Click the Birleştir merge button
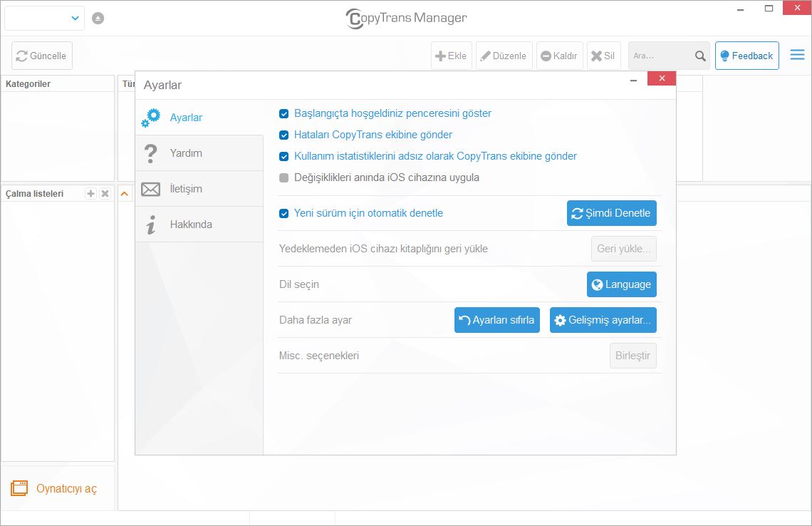The height and width of the screenshot is (526, 812). tap(633, 356)
